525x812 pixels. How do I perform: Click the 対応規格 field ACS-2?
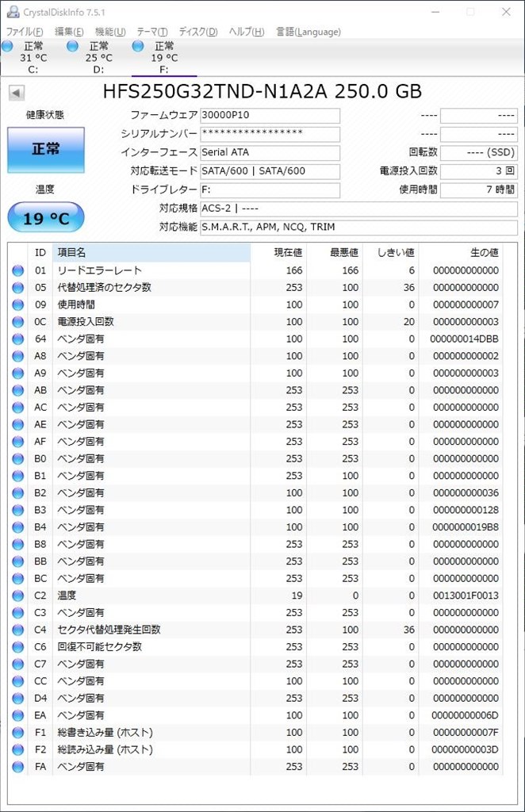point(358,209)
